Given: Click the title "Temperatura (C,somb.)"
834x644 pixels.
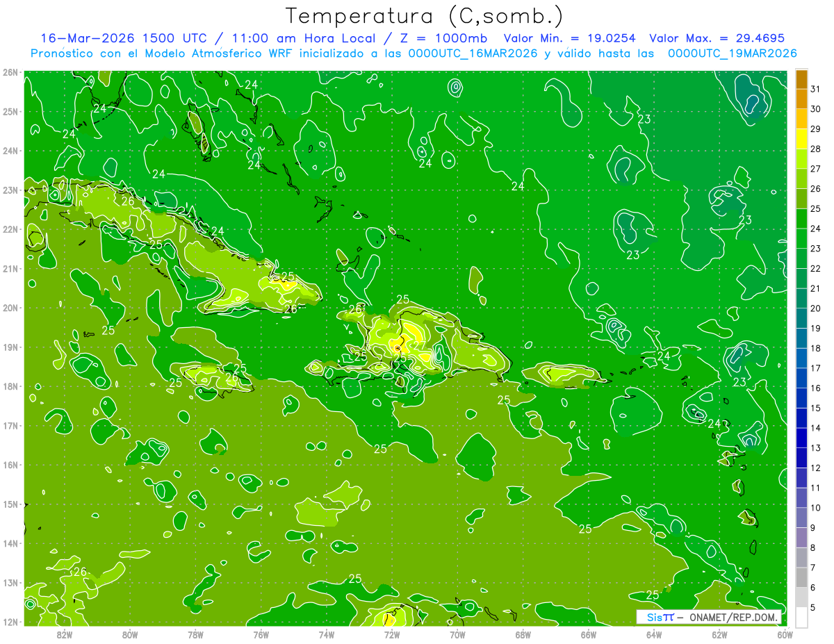Looking at the screenshot, I should coord(425,16).
